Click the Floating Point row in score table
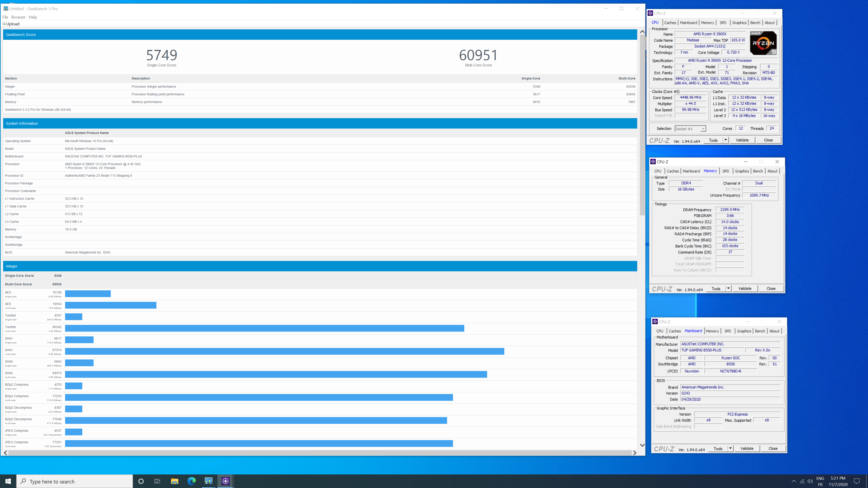This screenshot has height=488, width=868. [x=320, y=94]
